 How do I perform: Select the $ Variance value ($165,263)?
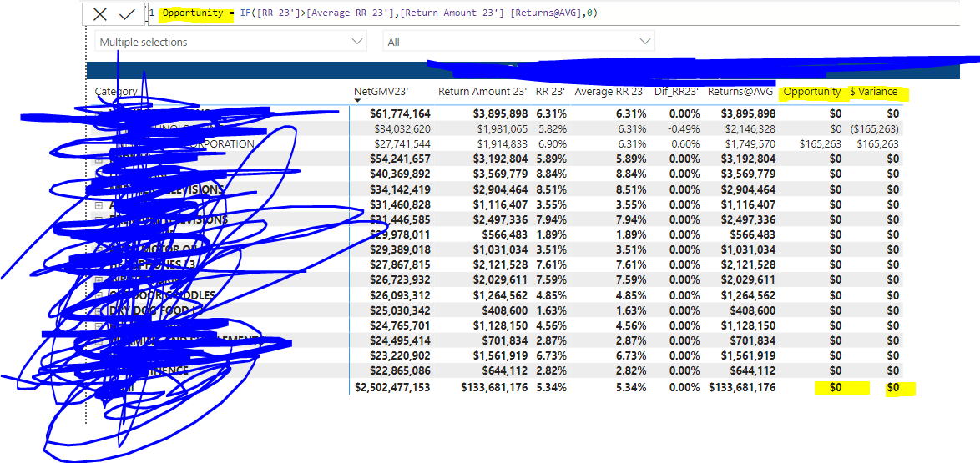pyautogui.click(x=874, y=128)
